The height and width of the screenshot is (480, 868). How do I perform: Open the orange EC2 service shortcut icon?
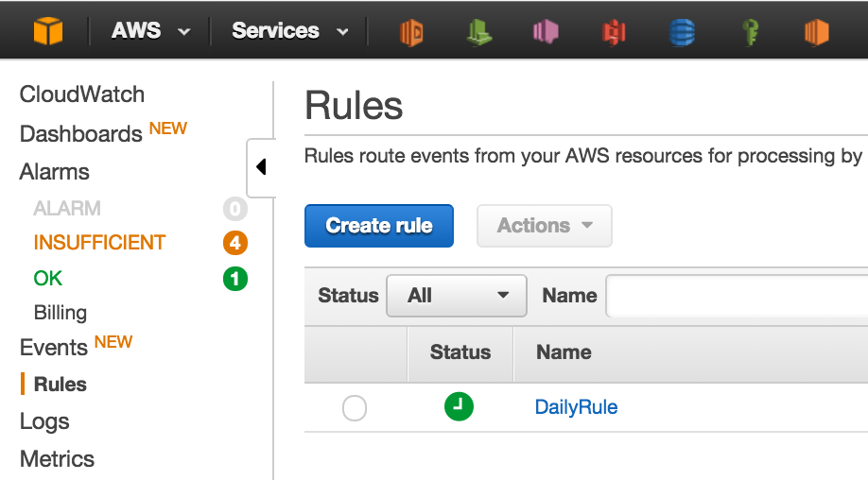coord(411,32)
